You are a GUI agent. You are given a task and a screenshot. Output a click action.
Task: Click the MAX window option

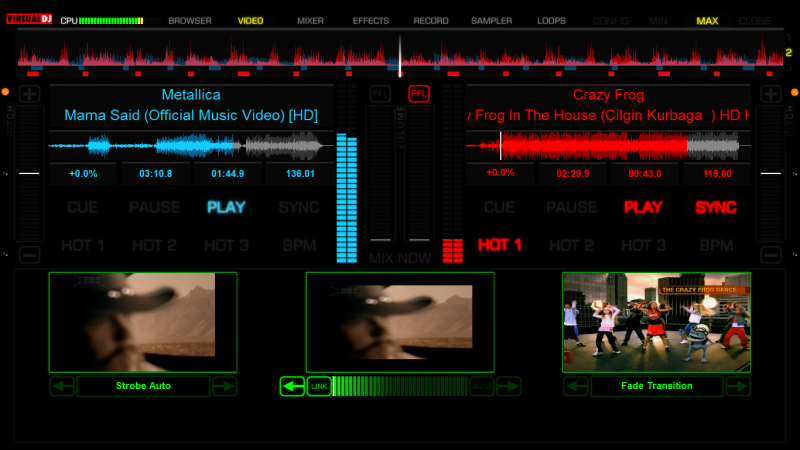pos(707,21)
